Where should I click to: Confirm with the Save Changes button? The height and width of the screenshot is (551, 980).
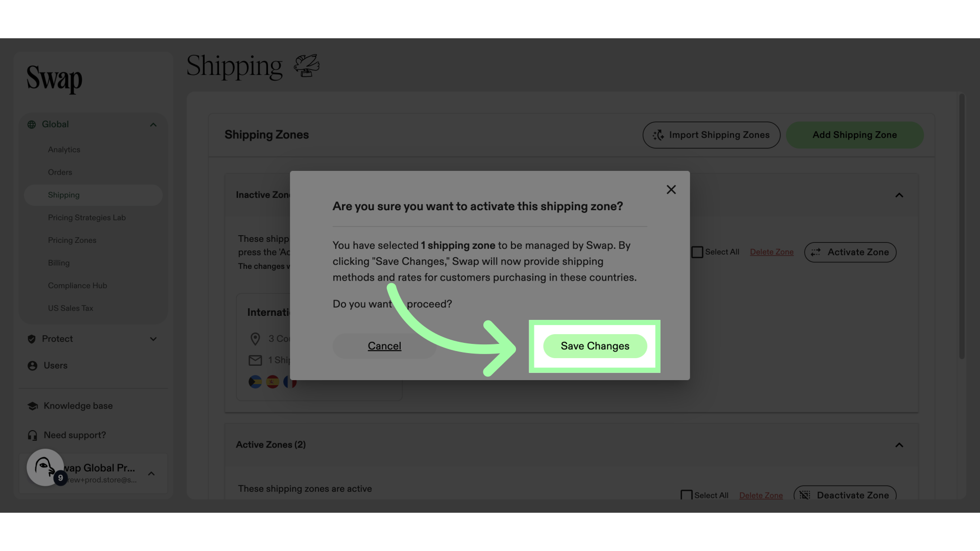(595, 346)
